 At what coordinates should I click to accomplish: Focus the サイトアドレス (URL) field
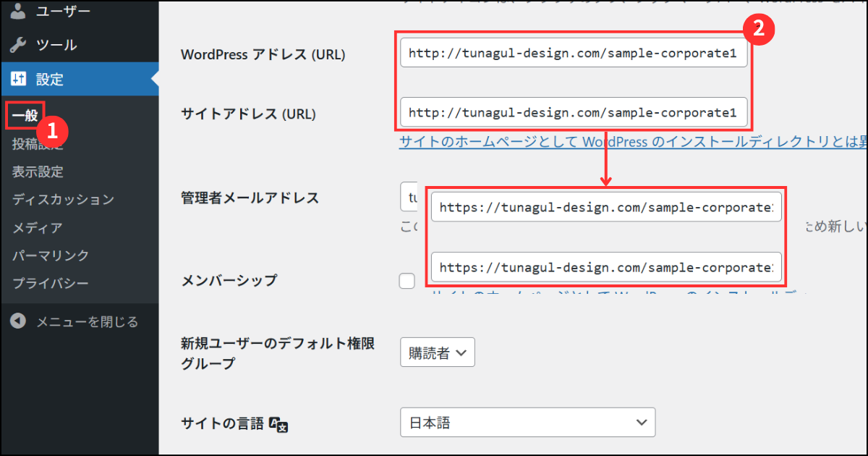(574, 112)
